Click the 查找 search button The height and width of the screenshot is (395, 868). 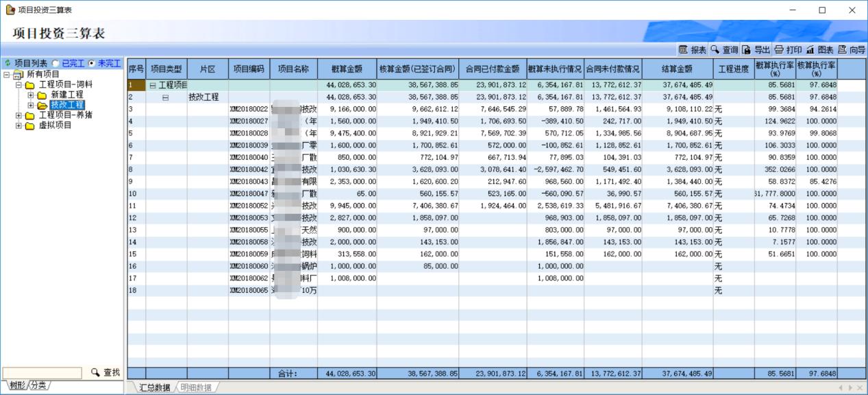tap(106, 373)
